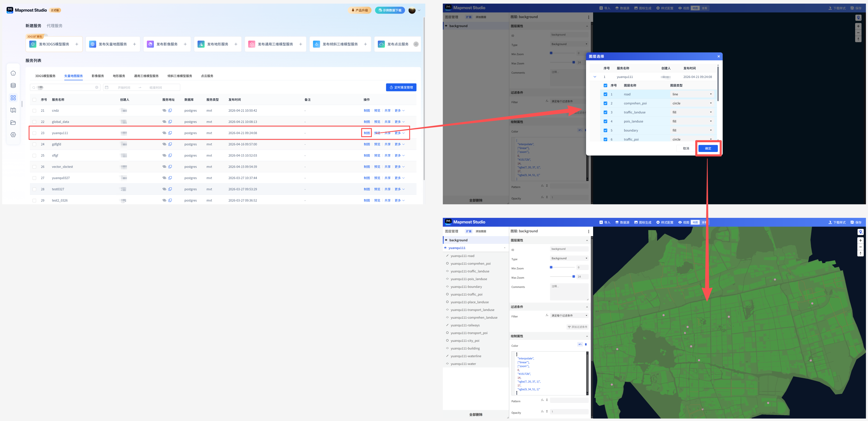The height and width of the screenshot is (421, 868).
Task: Click the service address link icon for cndz
Action: [x=164, y=110]
